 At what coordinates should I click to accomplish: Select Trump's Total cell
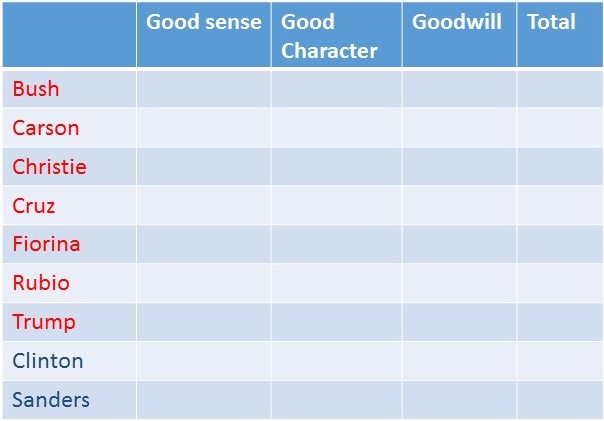coord(559,322)
